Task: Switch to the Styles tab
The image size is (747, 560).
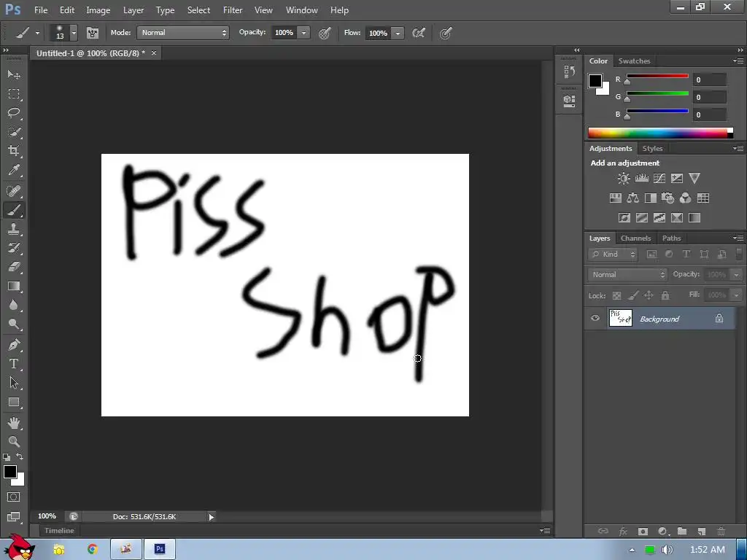Action: point(652,149)
